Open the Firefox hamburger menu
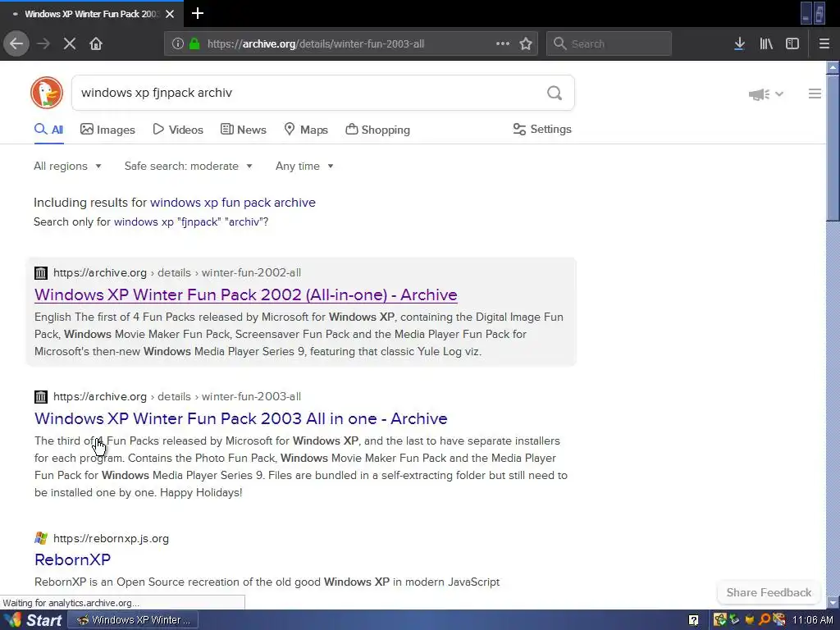 (x=824, y=43)
